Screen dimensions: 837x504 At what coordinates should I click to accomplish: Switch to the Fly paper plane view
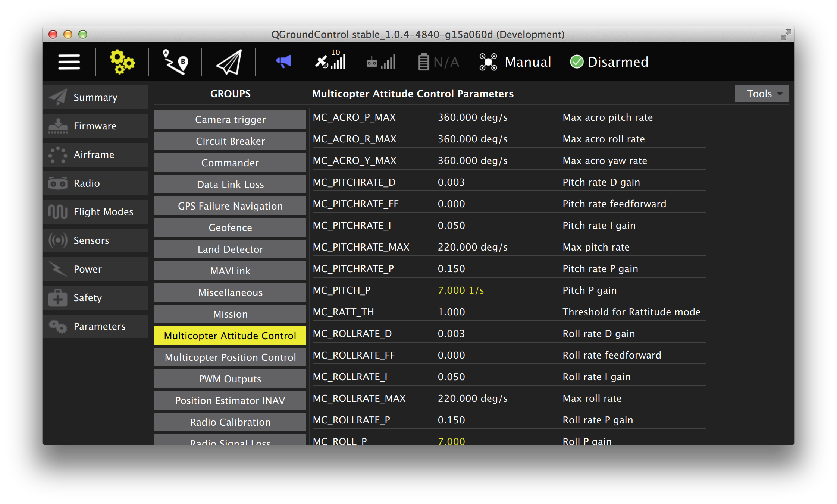click(229, 62)
